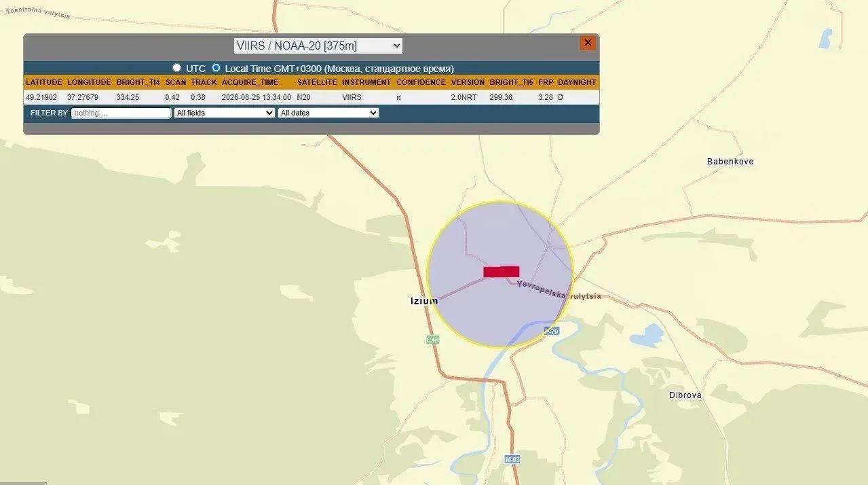The height and width of the screenshot is (485, 868).
Task: Click the Babenkove village label
Action: coord(730,162)
